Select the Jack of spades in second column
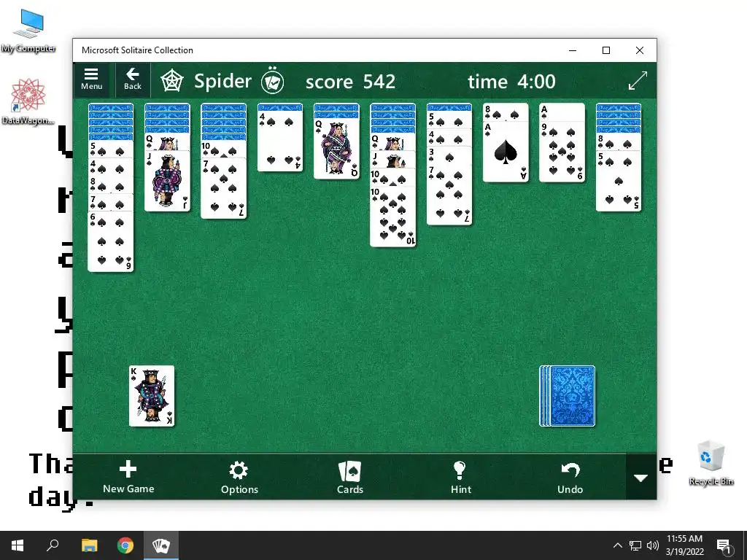Viewport: 747px width, 560px height. tap(167, 181)
